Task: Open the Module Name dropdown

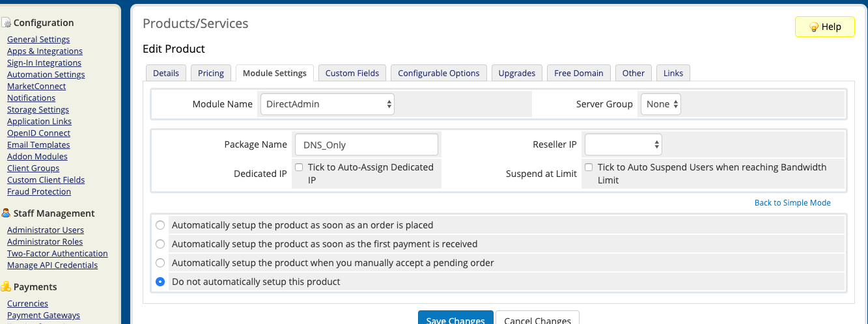Action: pyautogui.click(x=327, y=104)
